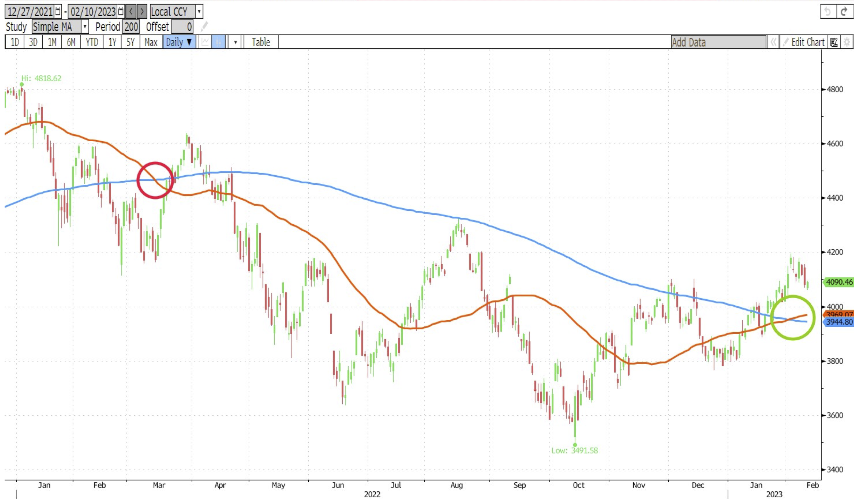Shift date range backward with left arrow
The height and width of the screenshot is (499, 868).
pyautogui.click(x=131, y=12)
